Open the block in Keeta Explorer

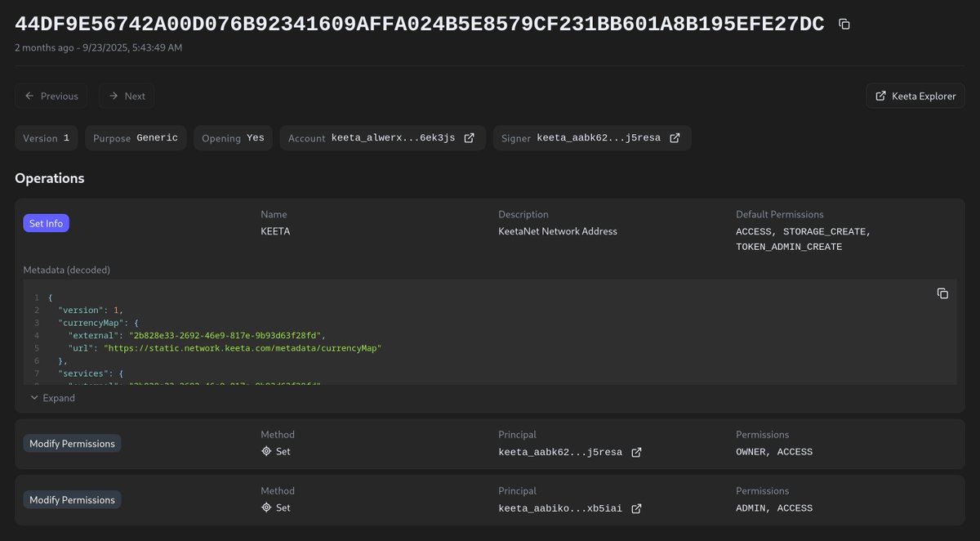point(915,96)
